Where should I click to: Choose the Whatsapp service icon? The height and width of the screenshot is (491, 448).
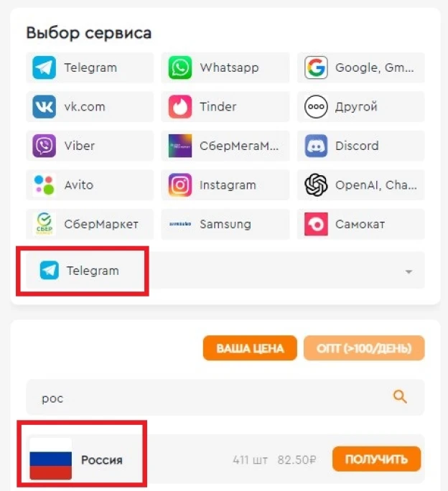[x=179, y=67]
